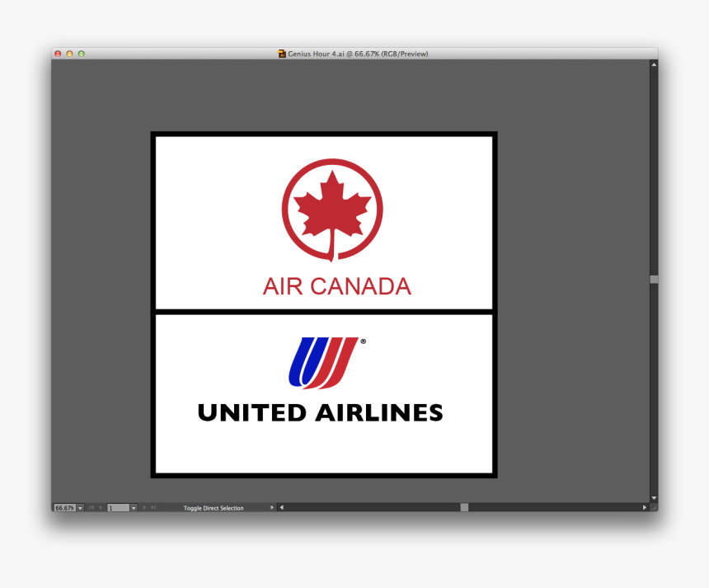Select the UNITED AIRLINES text on artboard
The image size is (709, 588).
[x=321, y=412]
